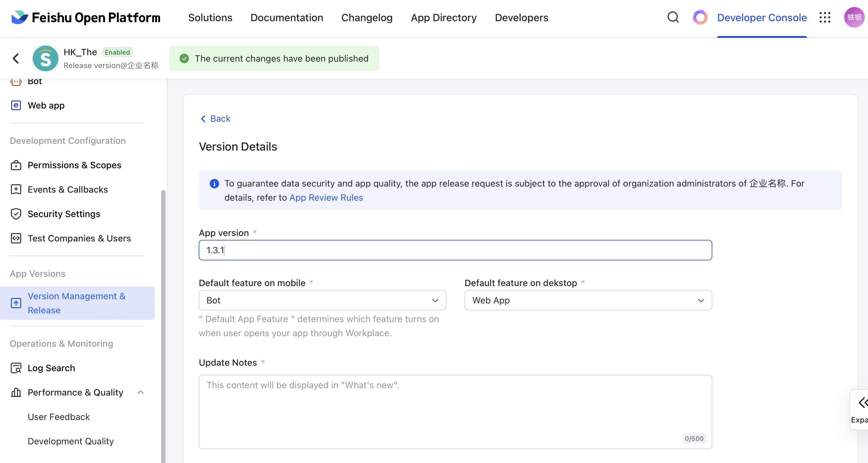Viewport: 868px width, 463px height.
Task: Open the Developers menu
Action: point(521,18)
